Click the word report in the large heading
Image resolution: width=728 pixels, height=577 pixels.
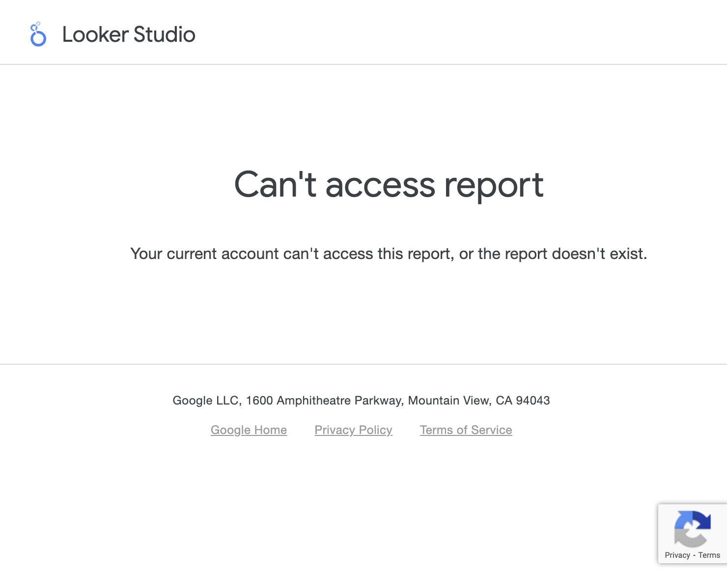(494, 185)
